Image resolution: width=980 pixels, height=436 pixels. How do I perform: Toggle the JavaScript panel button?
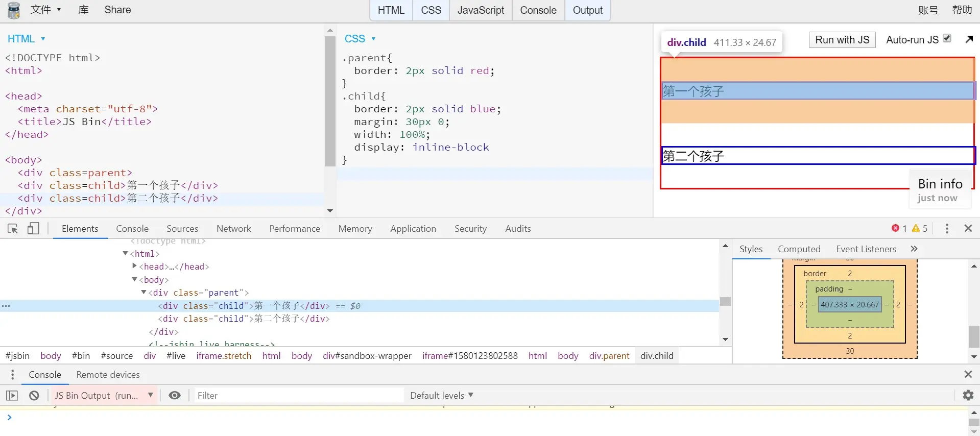[481, 10]
